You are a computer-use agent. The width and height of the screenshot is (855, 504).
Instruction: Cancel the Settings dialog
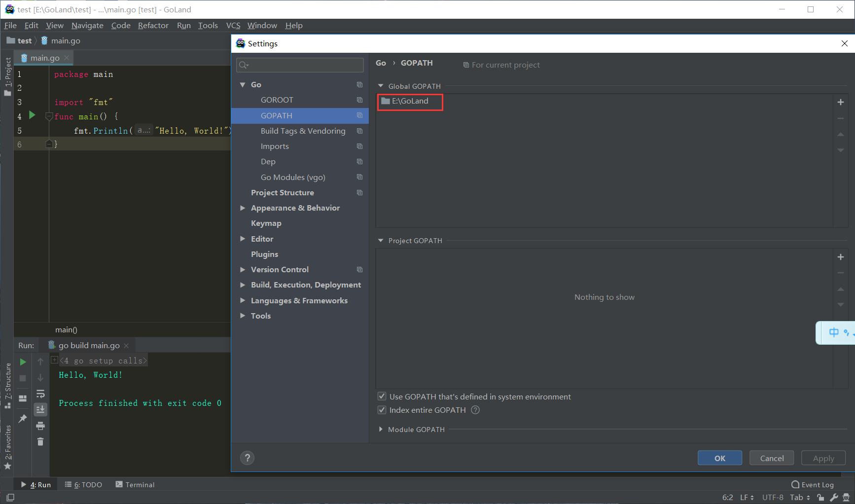pyautogui.click(x=772, y=458)
